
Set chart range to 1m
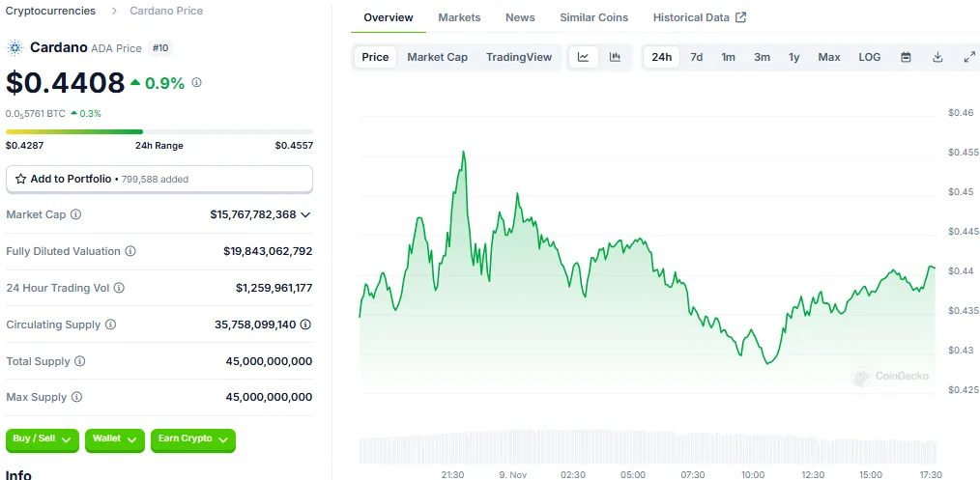pyautogui.click(x=728, y=57)
